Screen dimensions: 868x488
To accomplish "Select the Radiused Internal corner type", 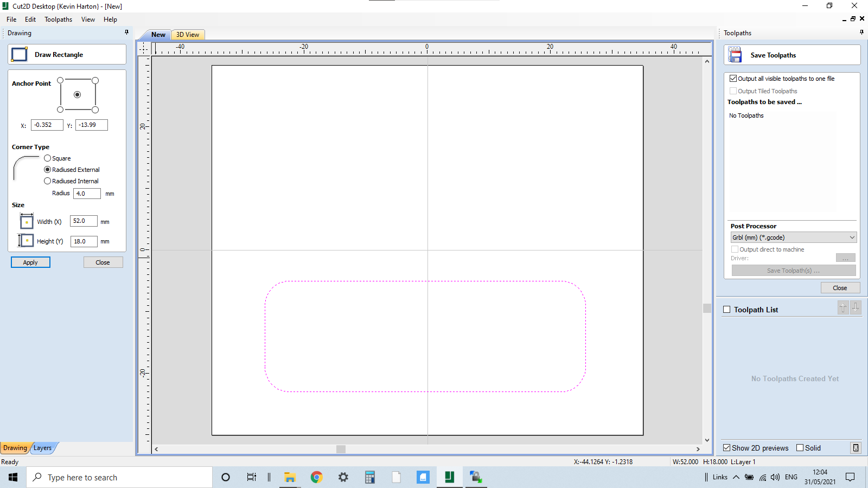I will tap(47, 181).
